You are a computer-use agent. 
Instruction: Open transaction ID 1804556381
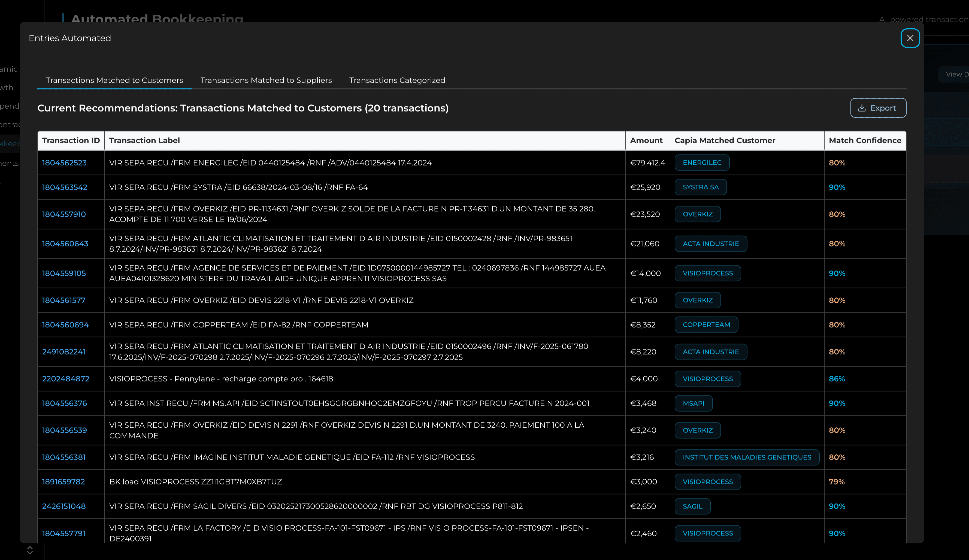coord(64,457)
